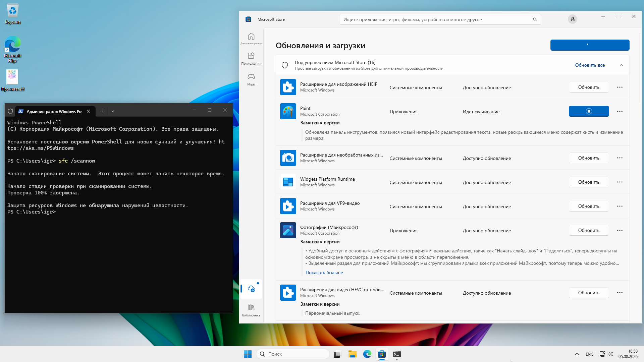Open the PowerShell tab dropdown arrow
This screenshot has width=644, height=362.
point(113,111)
